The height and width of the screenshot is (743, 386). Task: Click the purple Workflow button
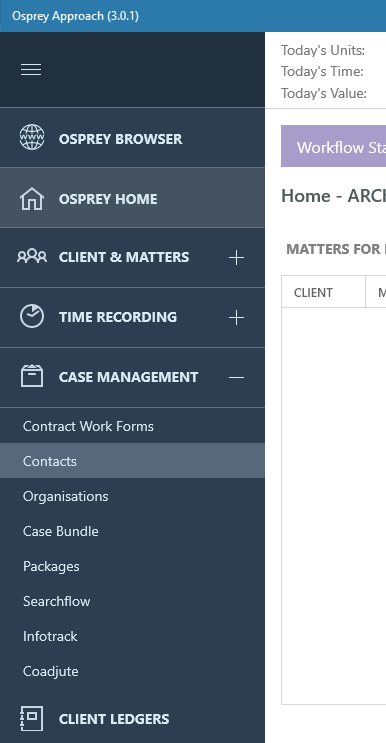pyautogui.click(x=333, y=146)
